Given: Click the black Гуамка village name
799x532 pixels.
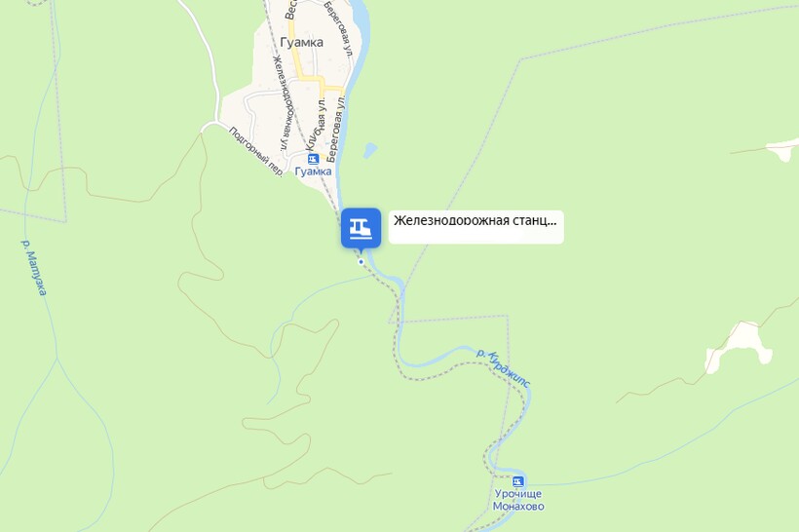Looking at the screenshot, I should pyautogui.click(x=301, y=42).
